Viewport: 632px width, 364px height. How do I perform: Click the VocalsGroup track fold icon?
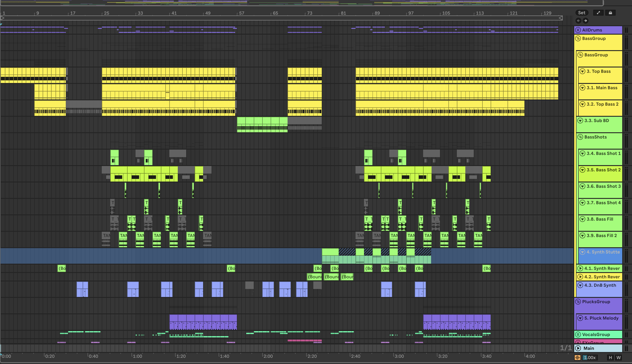(x=578, y=334)
